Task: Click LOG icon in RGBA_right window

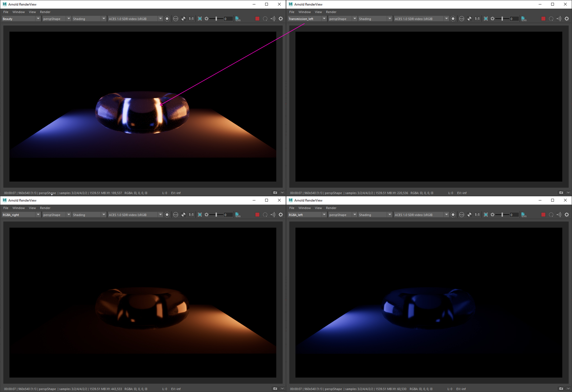Action: 238,215
